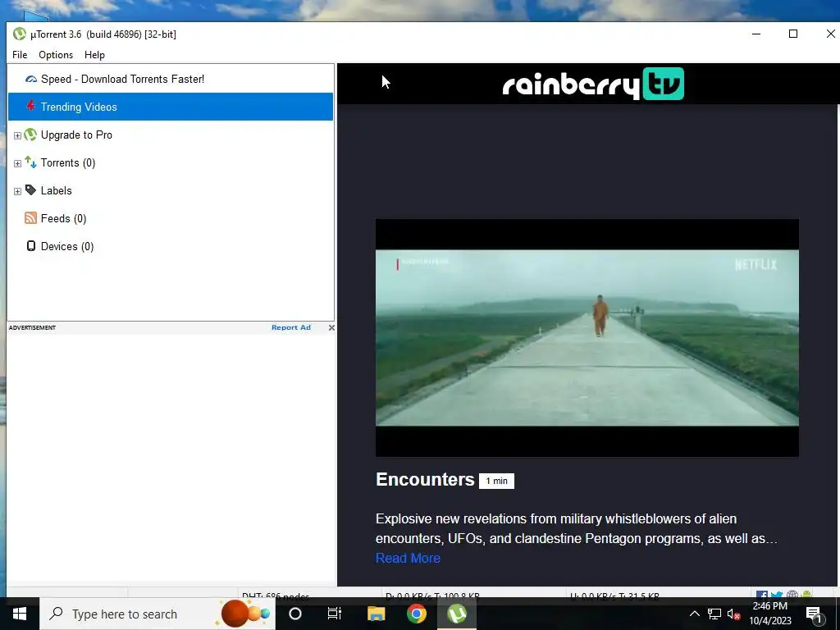Click the network icon in system tray
The width and height of the screenshot is (840, 630).
click(x=714, y=614)
